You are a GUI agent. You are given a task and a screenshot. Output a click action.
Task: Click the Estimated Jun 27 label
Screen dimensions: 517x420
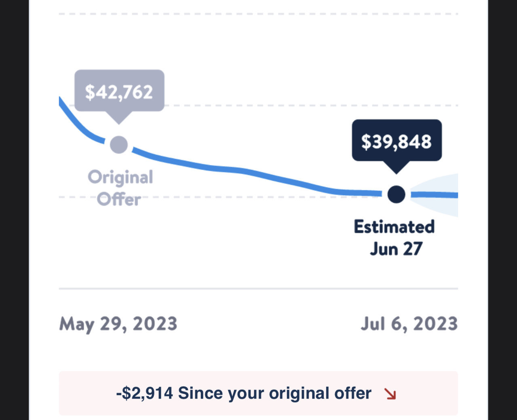(395, 238)
